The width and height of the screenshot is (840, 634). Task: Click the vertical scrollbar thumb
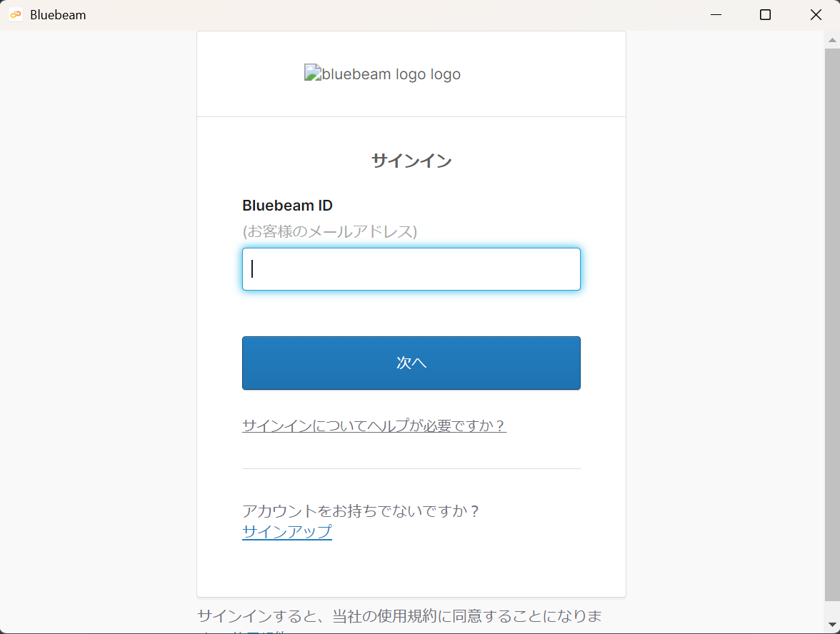pyautogui.click(x=832, y=325)
